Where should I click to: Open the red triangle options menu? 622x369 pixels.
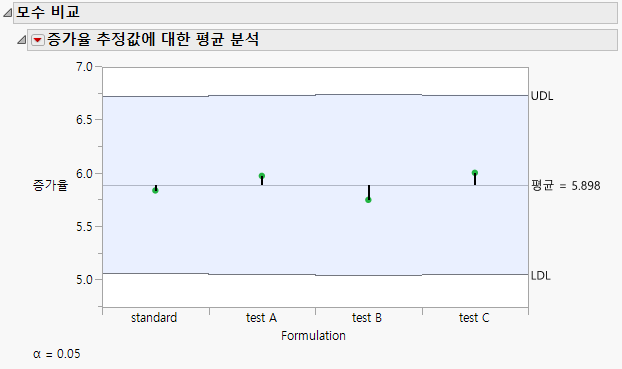coord(38,40)
